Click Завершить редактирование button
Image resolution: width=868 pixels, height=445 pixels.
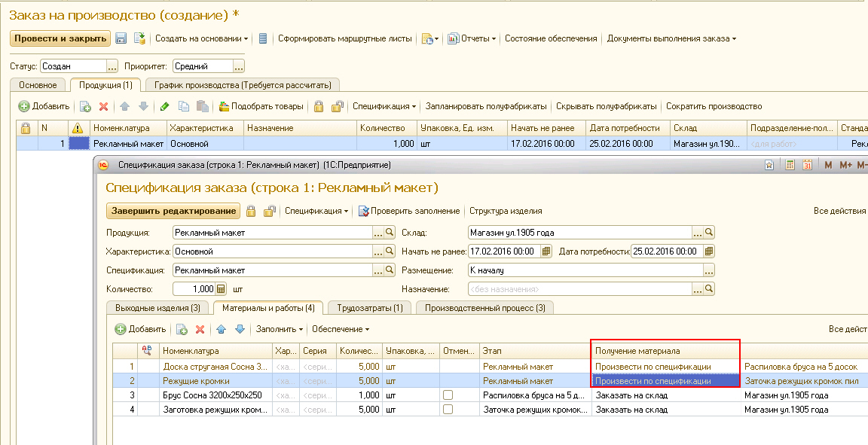(174, 211)
